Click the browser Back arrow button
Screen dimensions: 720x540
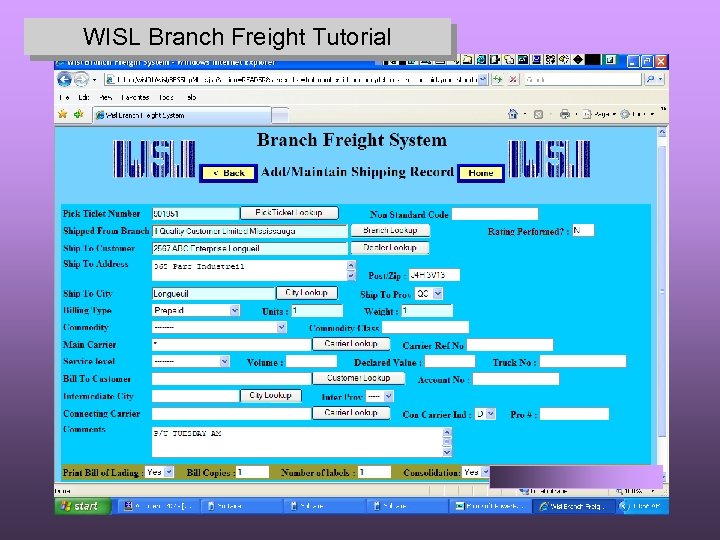click(x=64, y=79)
